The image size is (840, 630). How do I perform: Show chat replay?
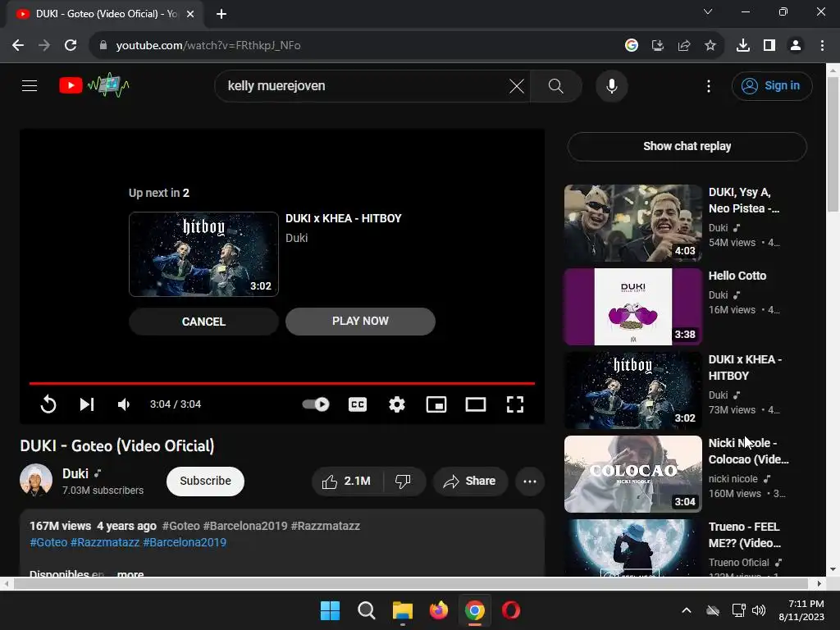coord(687,146)
